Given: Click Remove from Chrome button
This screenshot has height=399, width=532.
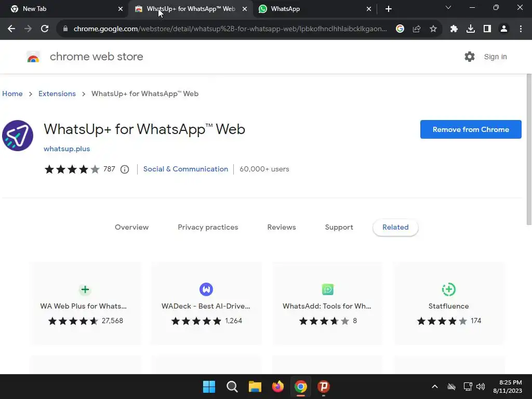Looking at the screenshot, I should tap(471, 129).
